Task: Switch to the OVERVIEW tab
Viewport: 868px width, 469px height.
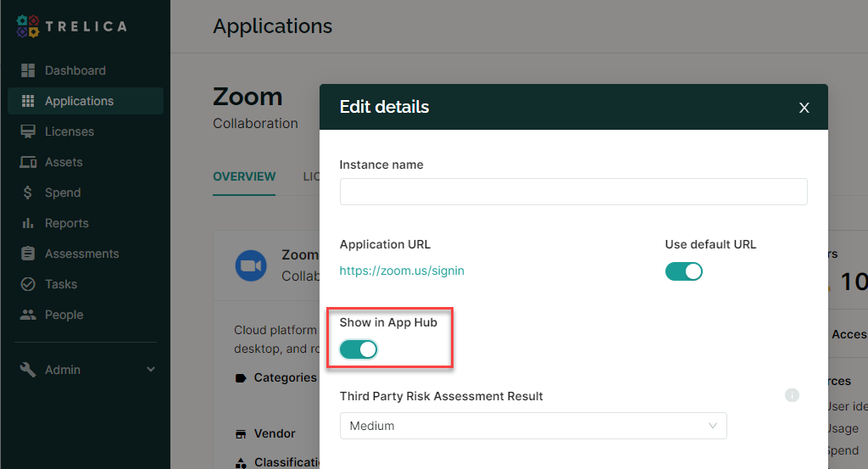Action: pos(244,176)
